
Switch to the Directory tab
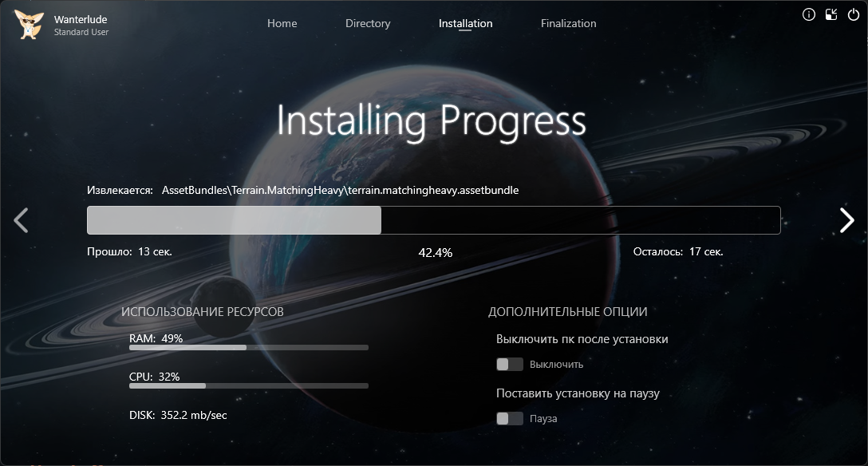(368, 23)
